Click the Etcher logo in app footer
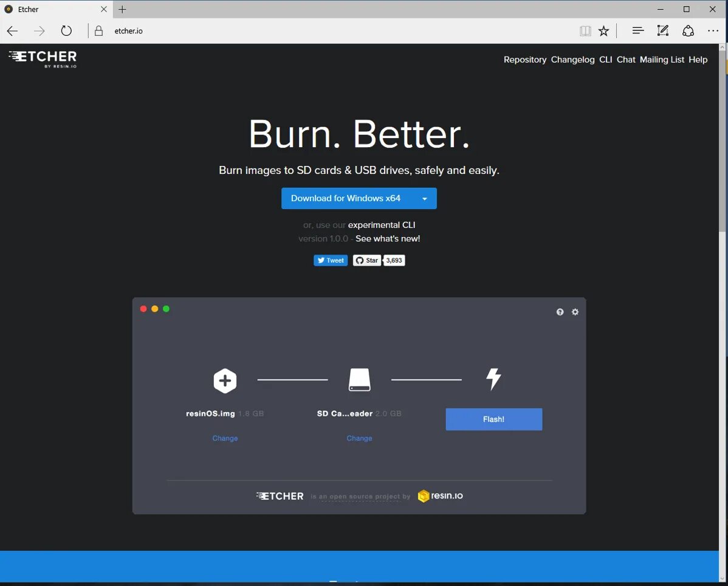 click(x=280, y=496)
